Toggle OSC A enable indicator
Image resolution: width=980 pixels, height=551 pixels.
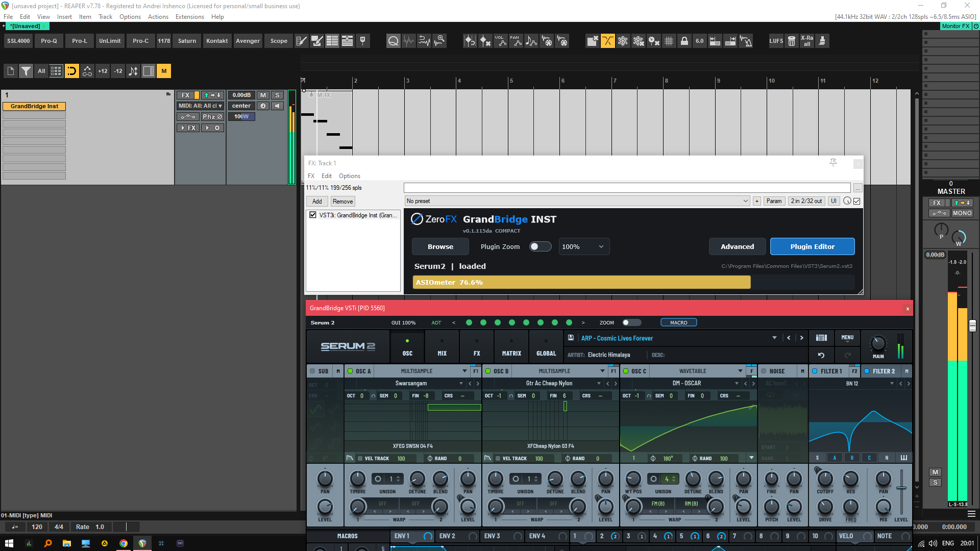click(350, 371)
